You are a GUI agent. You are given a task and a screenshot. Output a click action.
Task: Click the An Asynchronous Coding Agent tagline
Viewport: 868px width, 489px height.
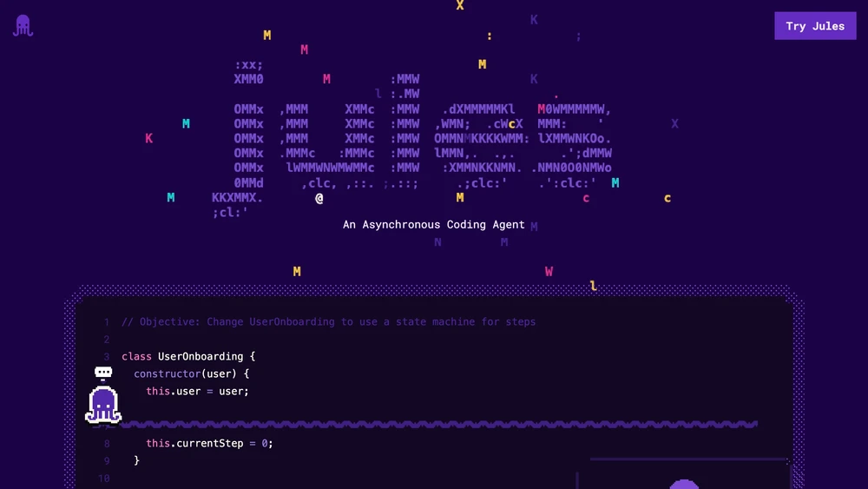tap(433, 224)
